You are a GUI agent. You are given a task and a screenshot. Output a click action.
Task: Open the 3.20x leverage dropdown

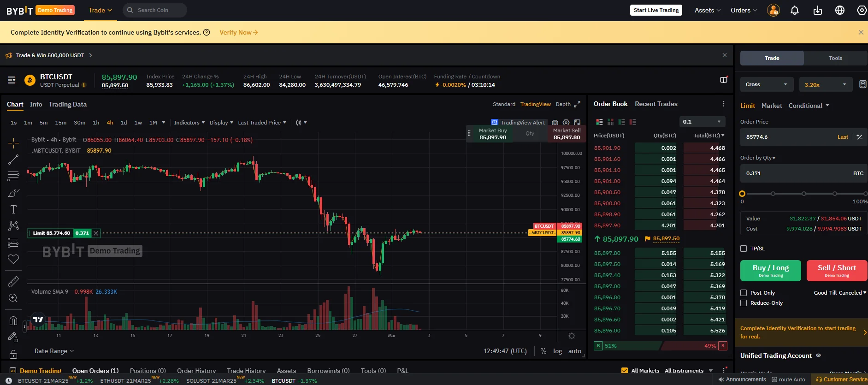click(x=826, y=84)
